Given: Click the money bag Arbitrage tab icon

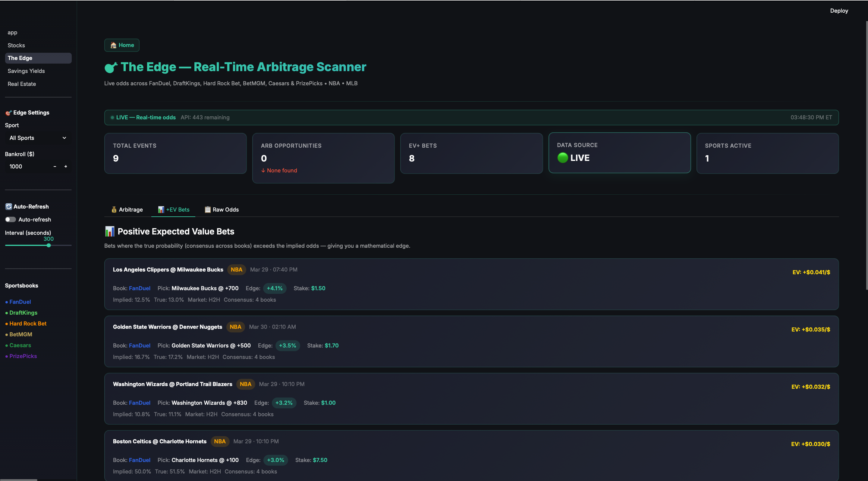Looking at the screenshot, I should (x=114, y=209).
